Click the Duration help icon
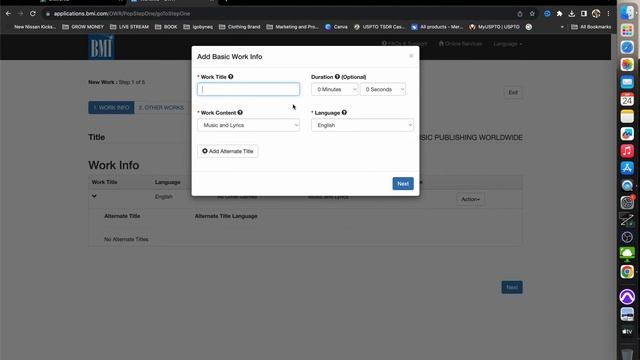 coord(337,77)
